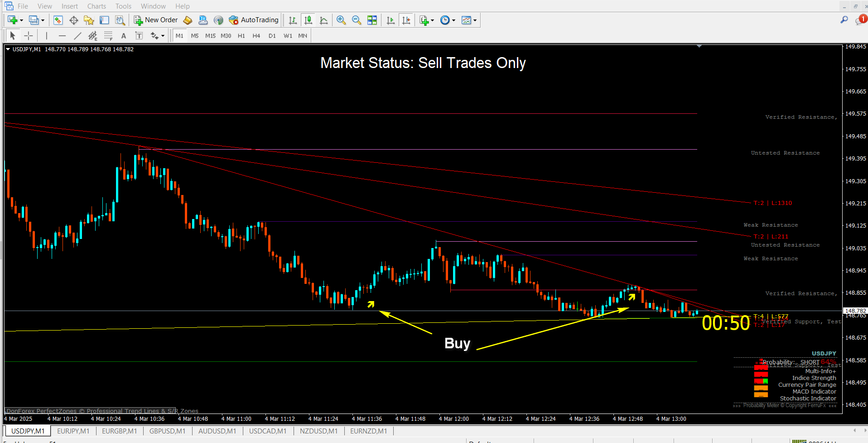Zoom in on the chart
The image size is (868, 443).
click(x=341, y=20)
